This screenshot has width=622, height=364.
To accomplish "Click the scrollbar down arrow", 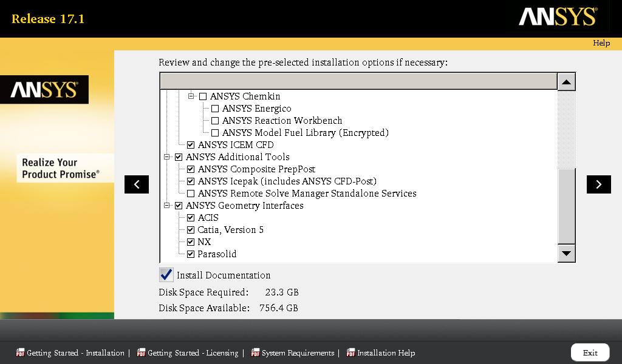I will (567, 254).
